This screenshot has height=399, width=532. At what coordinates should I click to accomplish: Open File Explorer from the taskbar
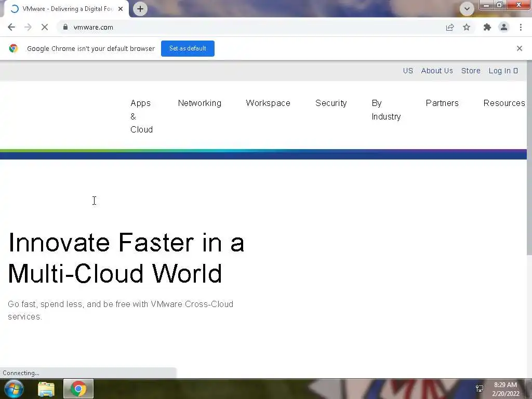click(x=46, y=389)
